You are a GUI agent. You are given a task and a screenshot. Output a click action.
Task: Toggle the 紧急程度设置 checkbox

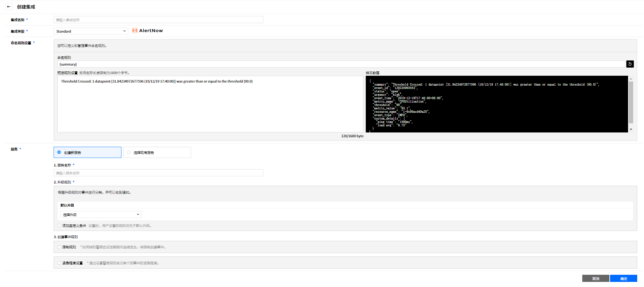coord(59,263)
